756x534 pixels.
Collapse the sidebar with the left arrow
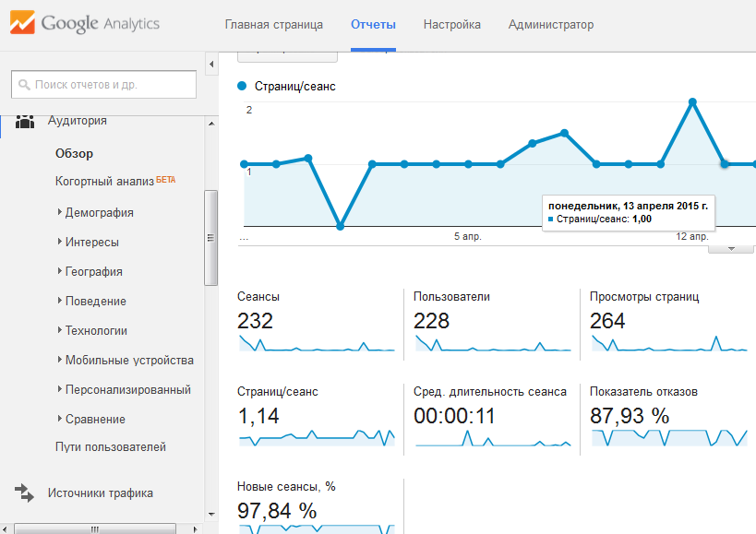pos(211,64)
